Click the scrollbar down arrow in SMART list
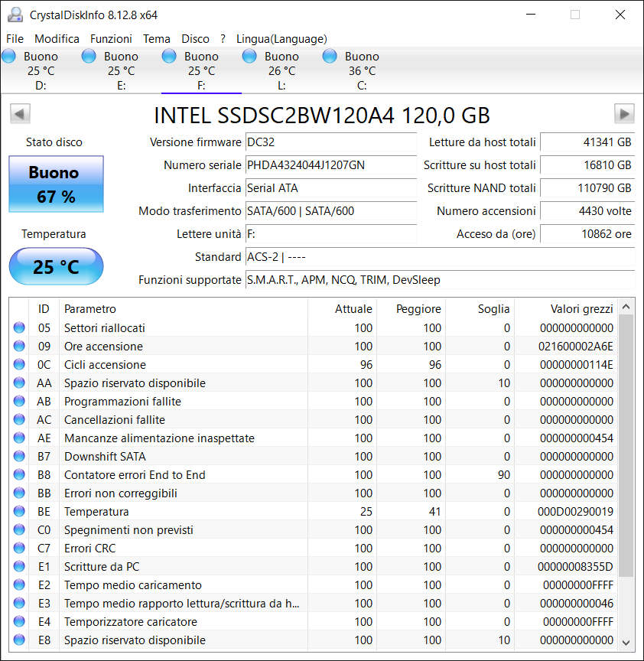644x661 pixels. pos(626,643)
